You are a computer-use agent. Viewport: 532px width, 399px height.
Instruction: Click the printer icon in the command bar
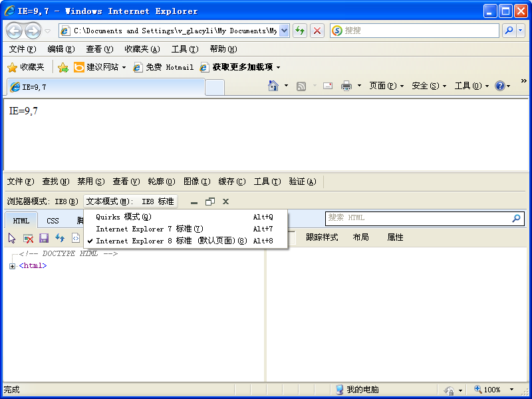click(x=346, y=86)
